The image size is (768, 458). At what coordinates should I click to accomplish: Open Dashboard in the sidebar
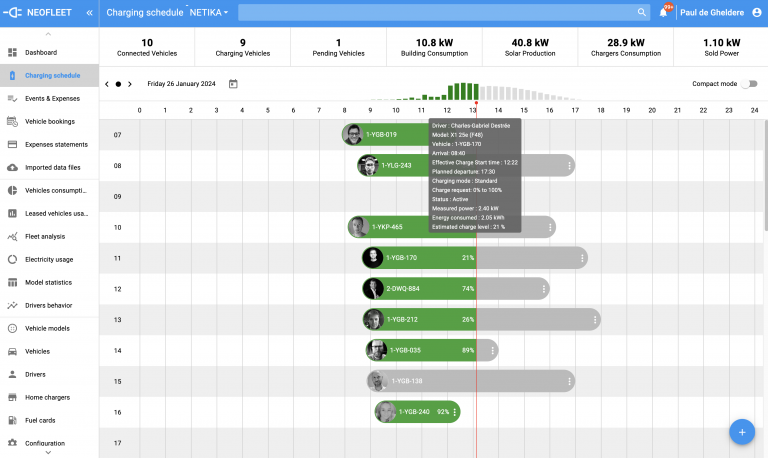41,52
